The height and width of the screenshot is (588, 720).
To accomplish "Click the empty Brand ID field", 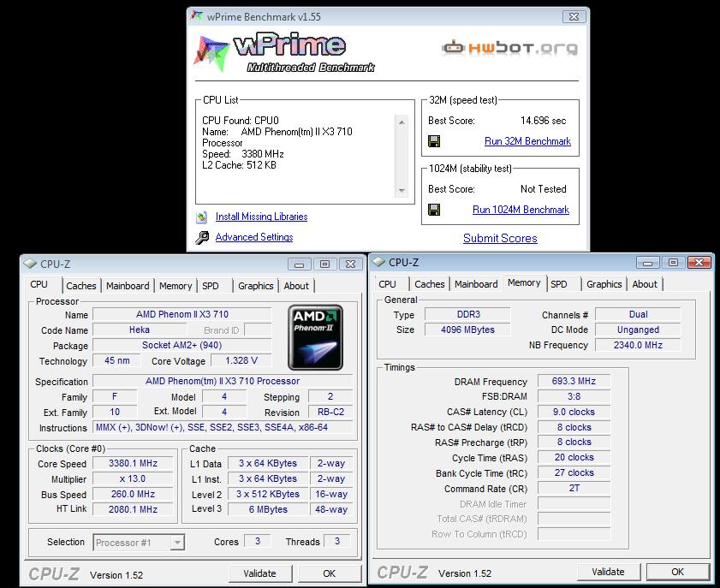I will (x=258, y=330).
